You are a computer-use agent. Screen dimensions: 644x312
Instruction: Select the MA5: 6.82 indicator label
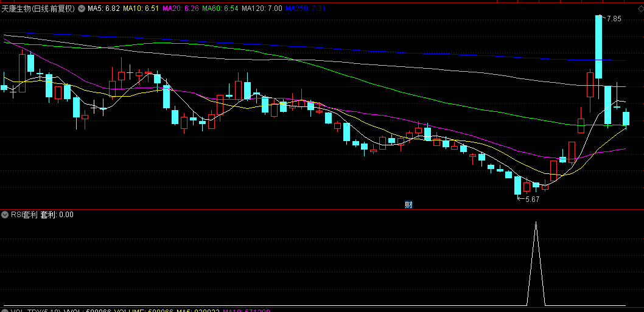[x=104, y=9]
